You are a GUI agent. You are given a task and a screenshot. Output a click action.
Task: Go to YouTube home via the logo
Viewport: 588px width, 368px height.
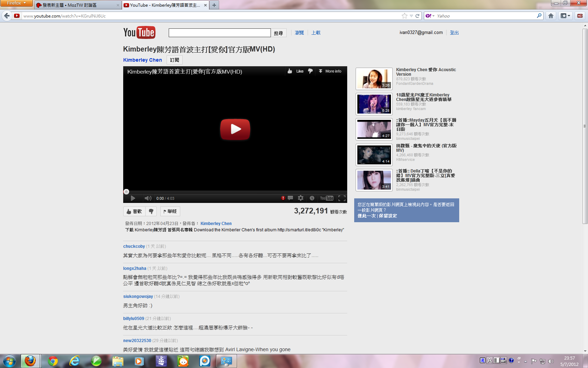click(139, 33)
